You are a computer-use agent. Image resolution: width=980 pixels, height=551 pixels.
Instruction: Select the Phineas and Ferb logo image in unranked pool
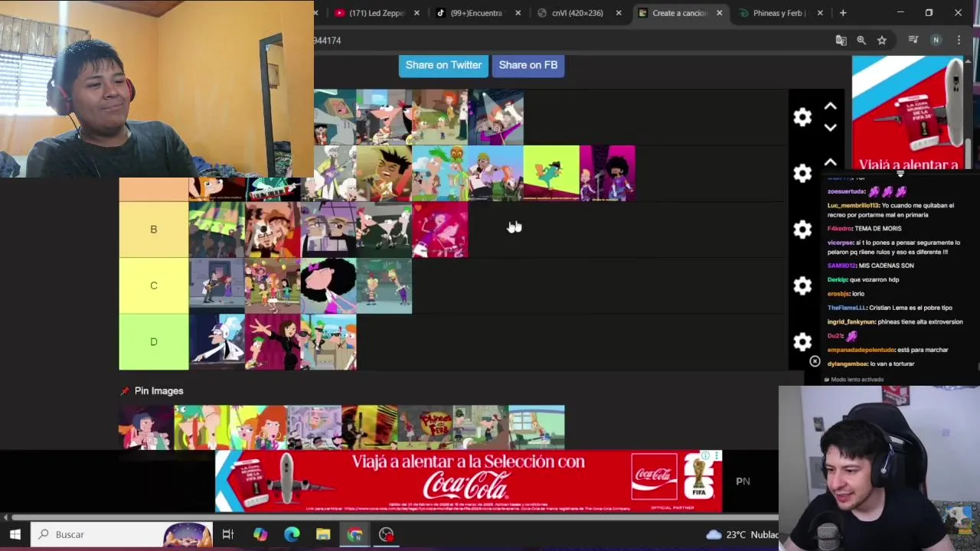(x=425, y=427)
